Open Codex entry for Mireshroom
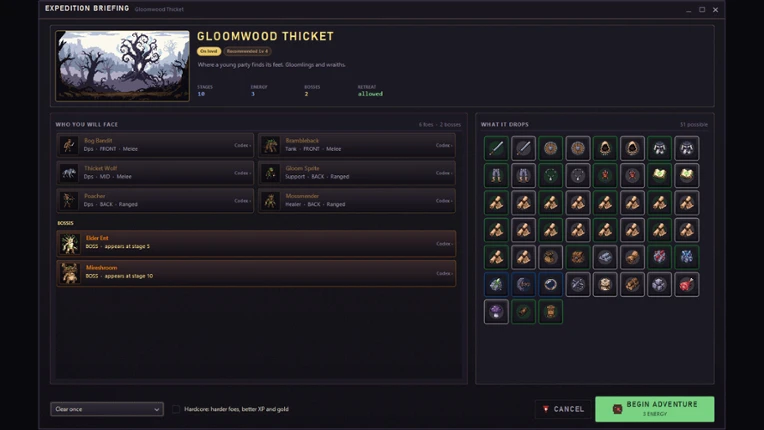This screenshot has width=764, height=430. pyautogui.click(x=444, y=273)
